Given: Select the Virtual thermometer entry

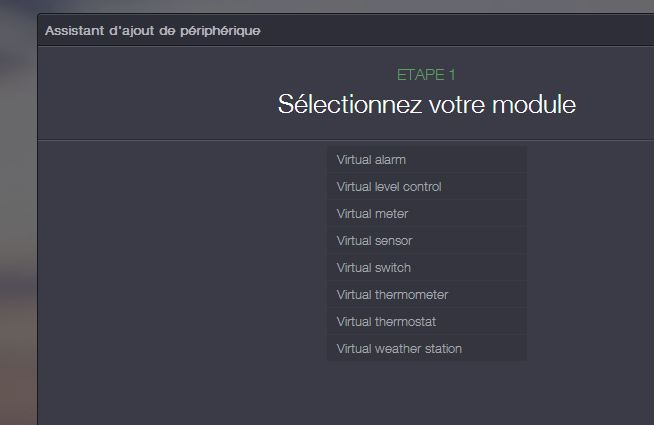Looking at the screenshot, I should tap(426, 295).
